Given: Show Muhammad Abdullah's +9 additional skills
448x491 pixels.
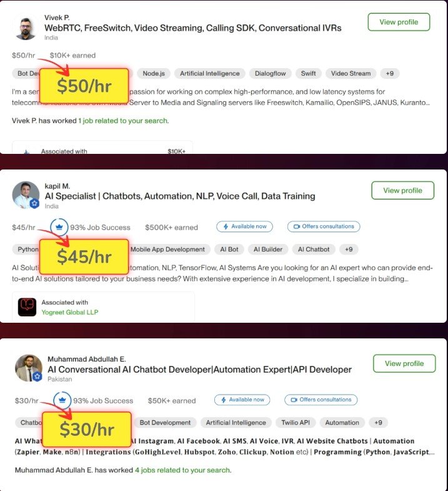Looking at the screenshot, I should tap(378, 422).
